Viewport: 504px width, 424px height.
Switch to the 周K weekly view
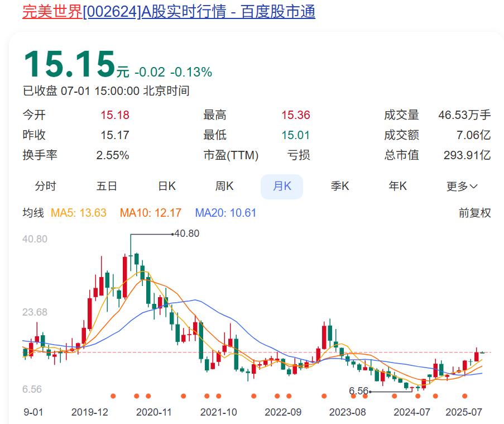coord(224,186)
